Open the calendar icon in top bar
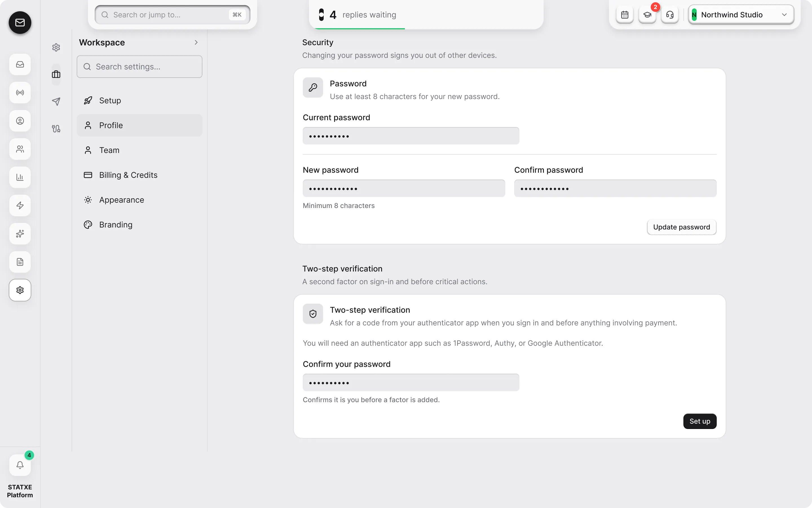The height and width of the screenshot is (508, 812). 625,15
